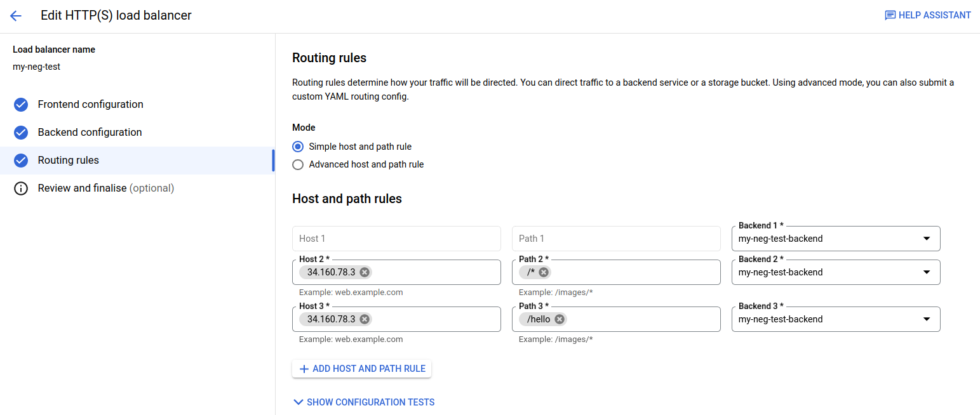980x415 pixels.
Task: Expand Show Configuration Tests section
Action: [x=363, y=402]
